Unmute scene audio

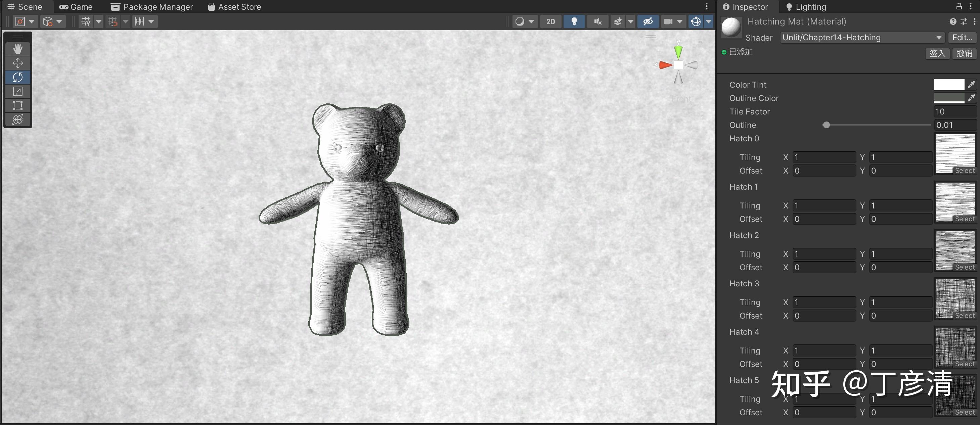(597, 21)
